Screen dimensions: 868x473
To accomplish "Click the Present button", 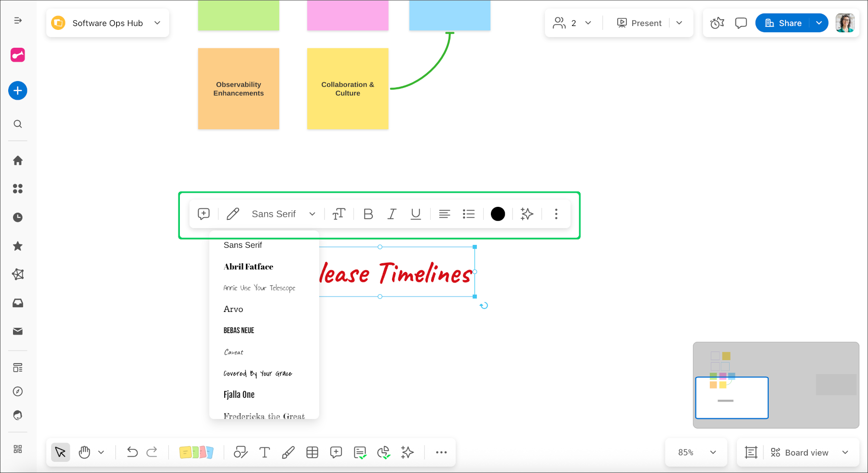I will [x=639, y=23].
